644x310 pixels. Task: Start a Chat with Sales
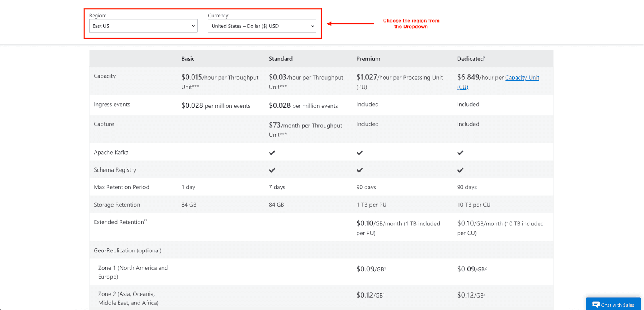pos(613,305)
